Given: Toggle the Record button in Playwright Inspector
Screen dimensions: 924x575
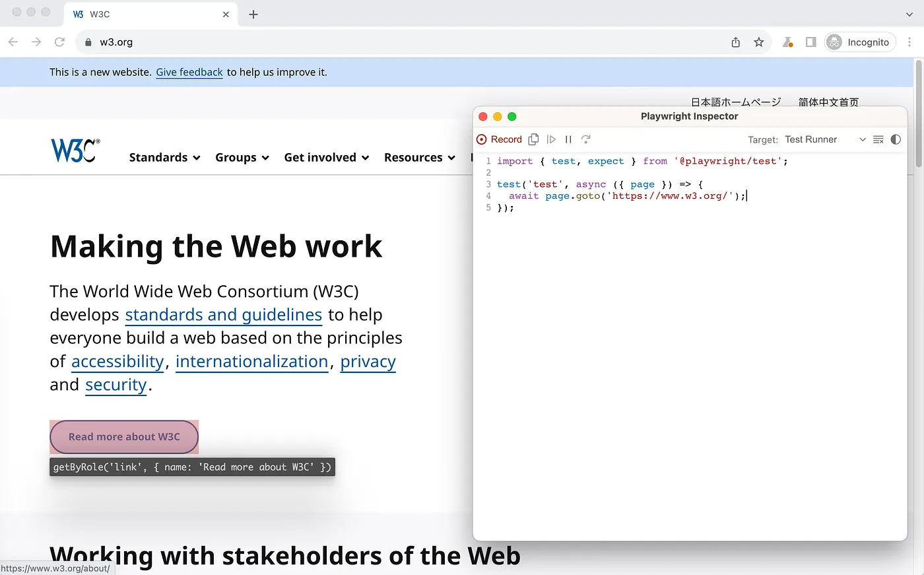Looking at the screenshot, I should (x=500, y=139).
